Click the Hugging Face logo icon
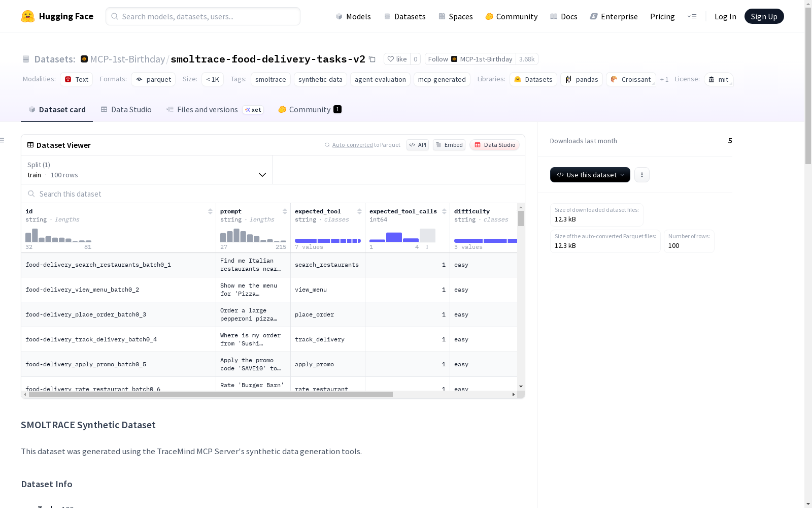This screenshot has height=508, width=812. tap(28, 16)
